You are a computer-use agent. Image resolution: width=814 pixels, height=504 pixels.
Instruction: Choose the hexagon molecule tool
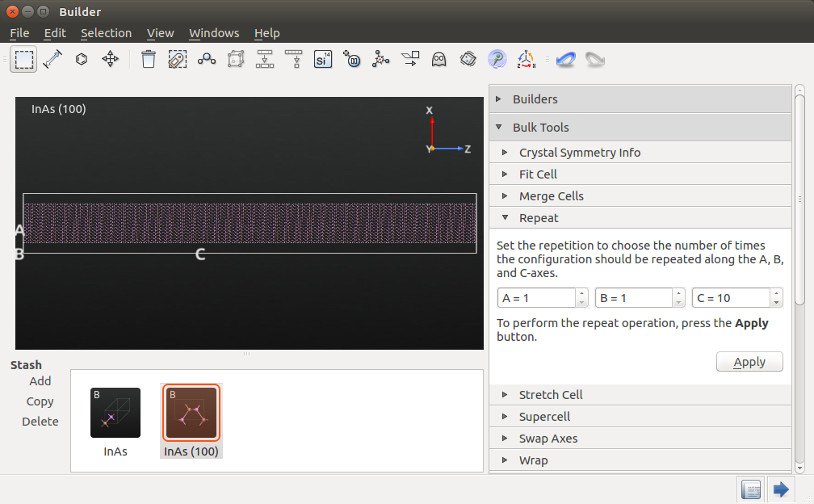82,59
